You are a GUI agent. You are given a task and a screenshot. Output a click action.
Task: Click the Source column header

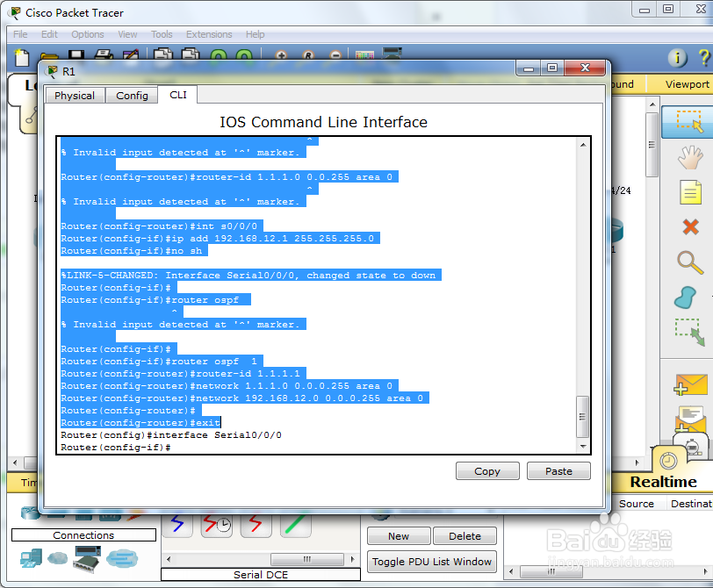(636, 504)
